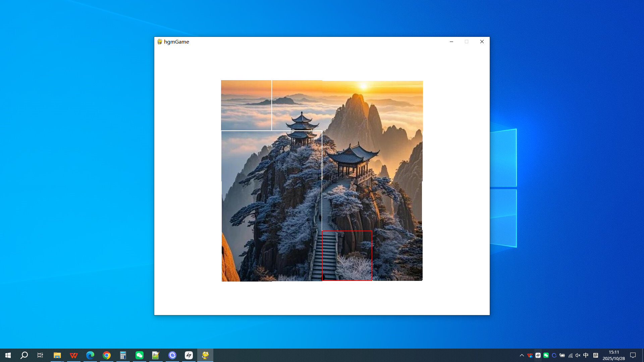Open WPS Office from the taskbar
The image size is (644, 362).
point(73,355)
